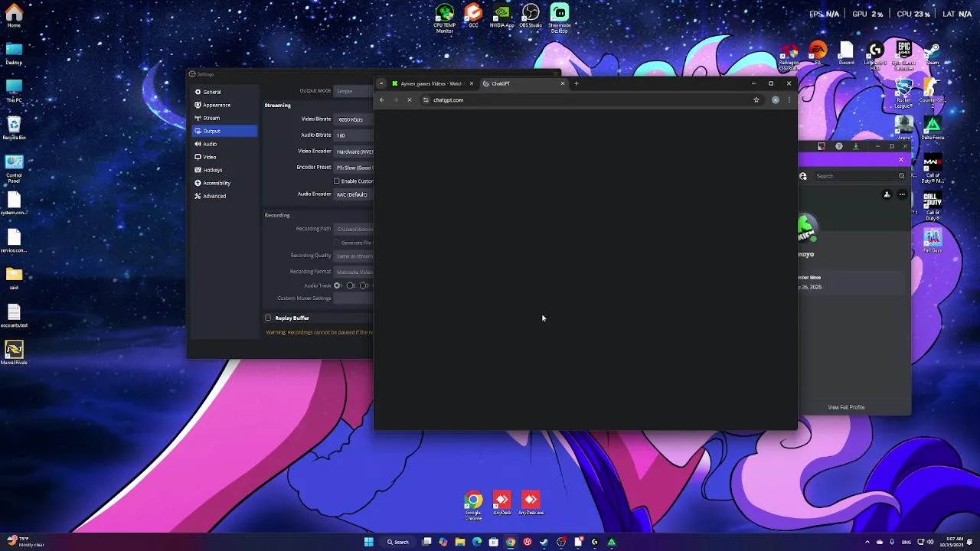
Task: Go back in Chrome
Action: coord(382,99)
